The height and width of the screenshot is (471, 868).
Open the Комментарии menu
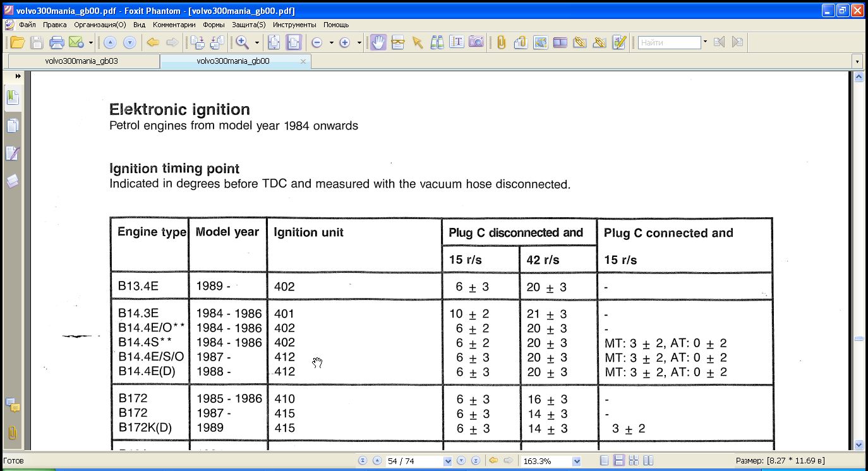(174, 25)
